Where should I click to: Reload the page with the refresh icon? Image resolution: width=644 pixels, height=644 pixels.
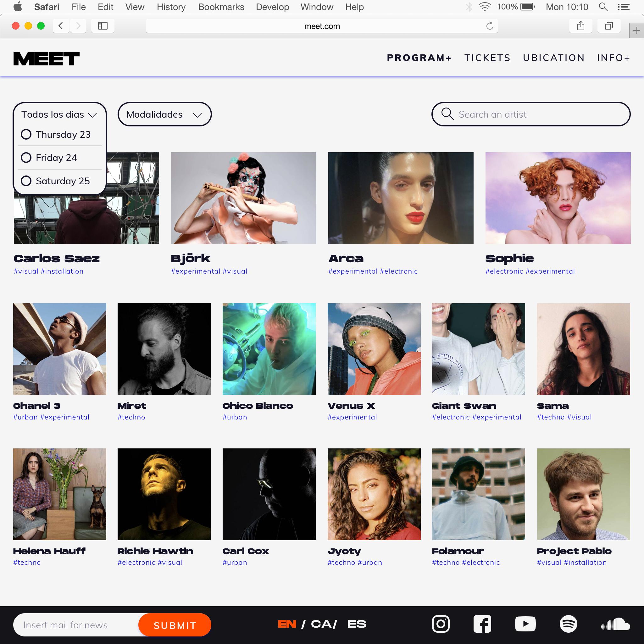(490, 26)
